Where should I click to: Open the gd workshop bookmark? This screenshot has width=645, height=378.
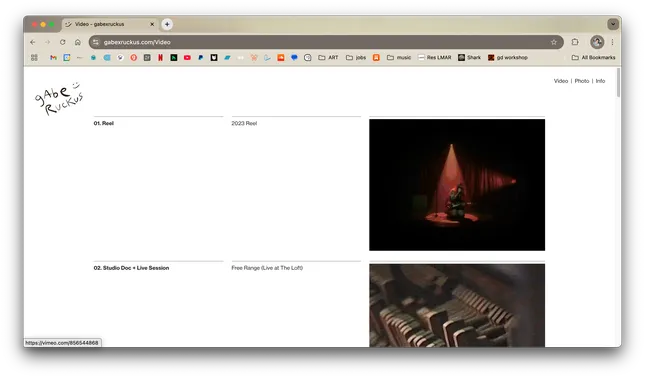(x=508, y=58)
